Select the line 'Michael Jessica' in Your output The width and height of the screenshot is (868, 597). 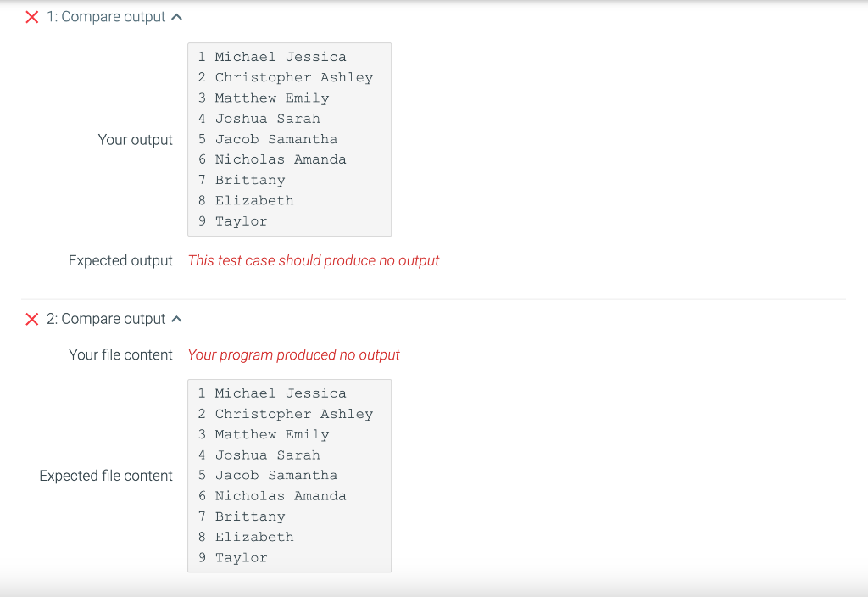(281, 56)
